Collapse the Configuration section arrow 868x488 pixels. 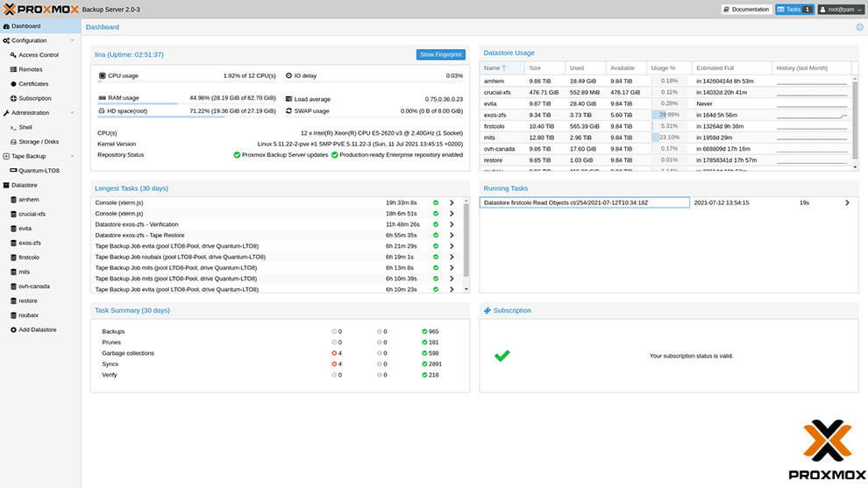click(x=72, y=40)
